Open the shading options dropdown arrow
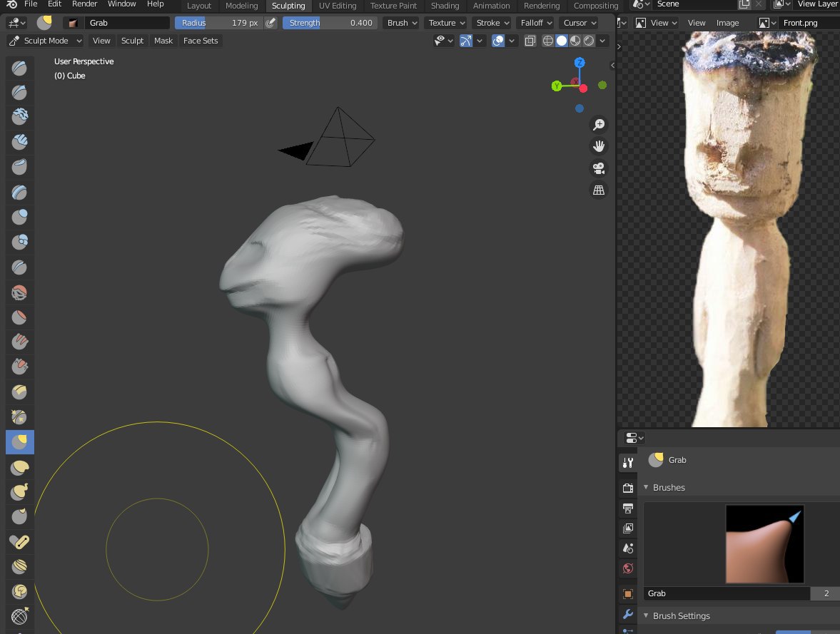840x634 pixels. click(602, 41)
